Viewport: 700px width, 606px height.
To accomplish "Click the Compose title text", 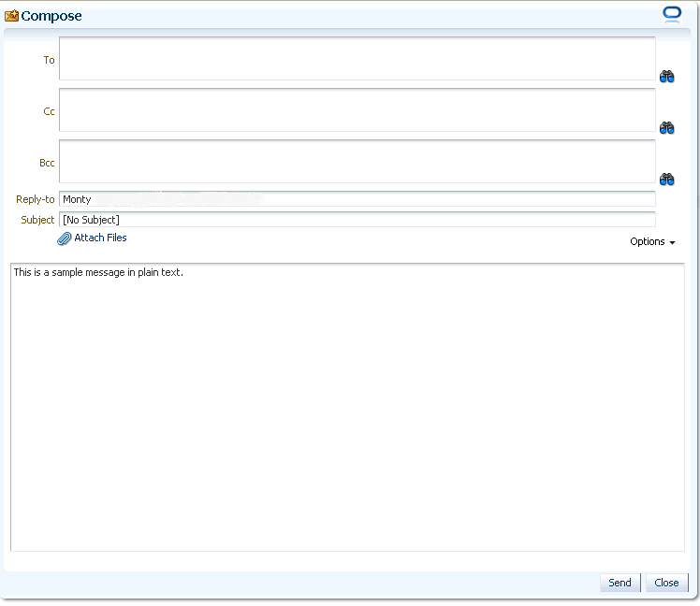I will (51, 16).
